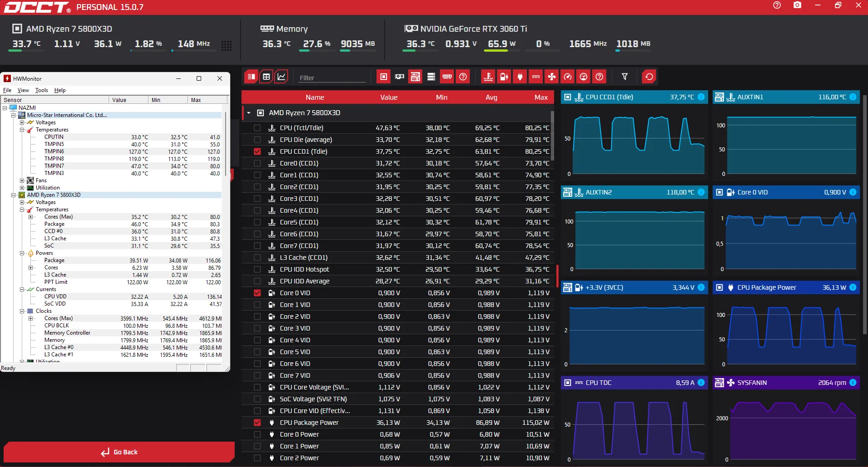Expand Cores (Max) under Clocks in HWMonitor
This screenshot has height=467, width=868.
[x=30, y=318]
